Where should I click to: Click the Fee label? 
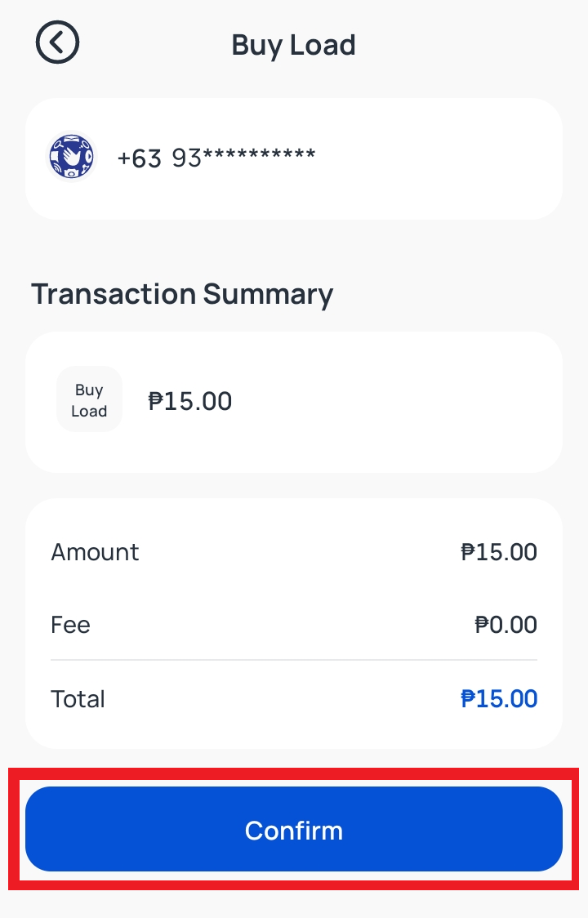pos(70,626)
